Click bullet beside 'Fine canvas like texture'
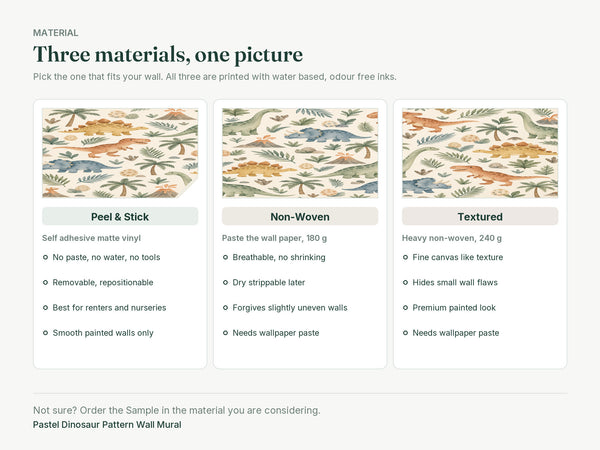This screenshot has height=450, width=600. [405, 258]
